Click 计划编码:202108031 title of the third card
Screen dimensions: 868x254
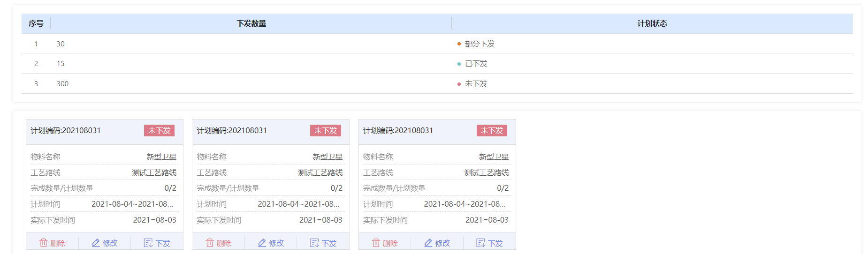(x=398, y=130)
